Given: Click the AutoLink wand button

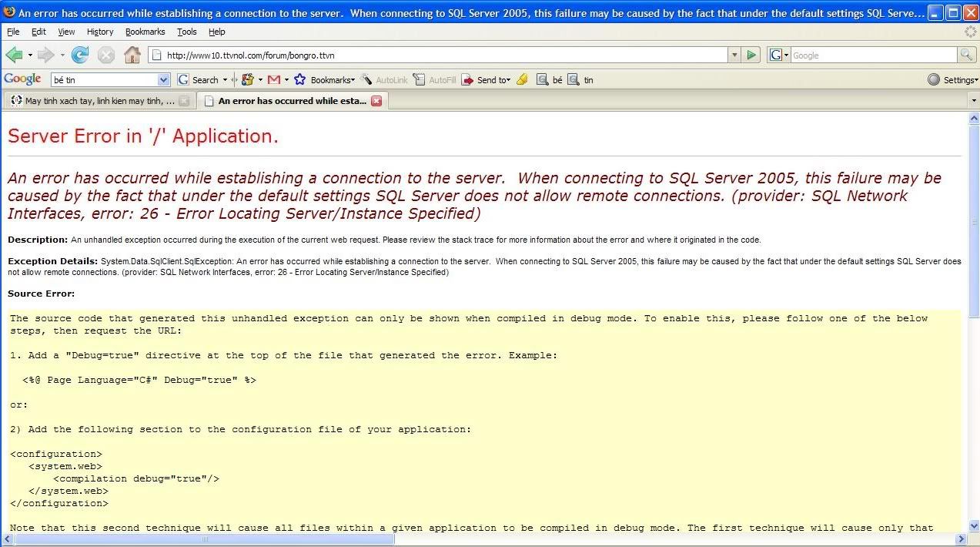Looking at the screenshot, I should [383, 79].
